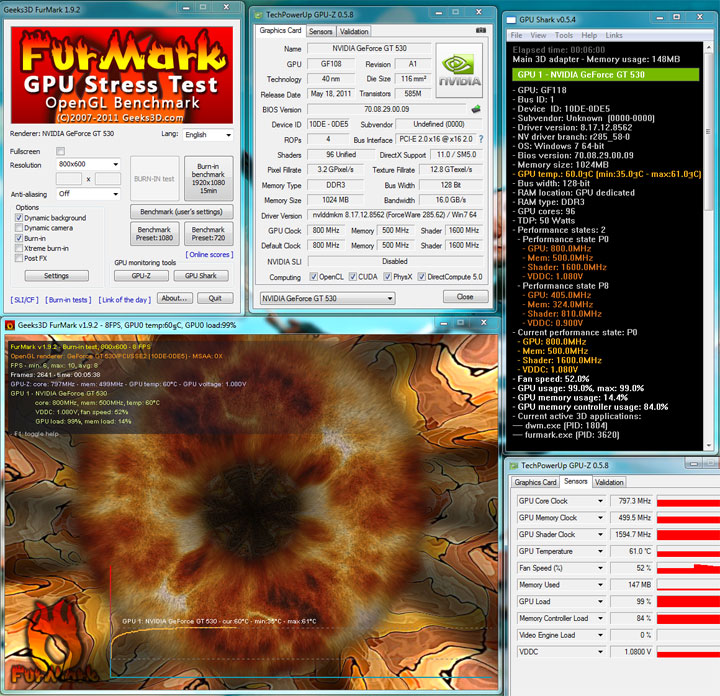Open the Memory Controller Load sensor dropdown

coord(600,618)
